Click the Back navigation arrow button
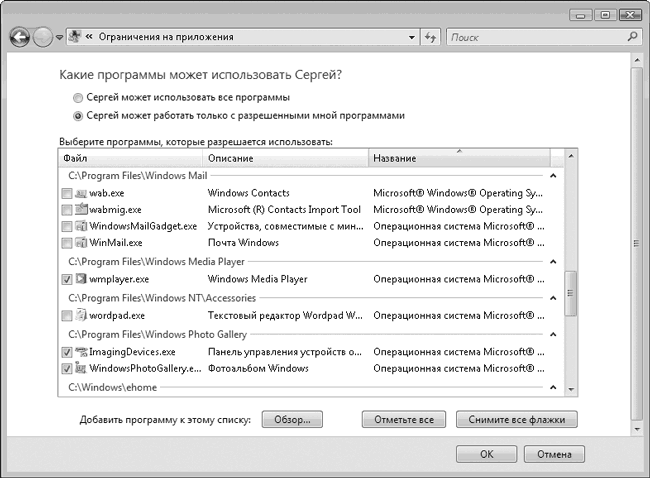Viewport: 650px width, 478px height. (19, 37)
